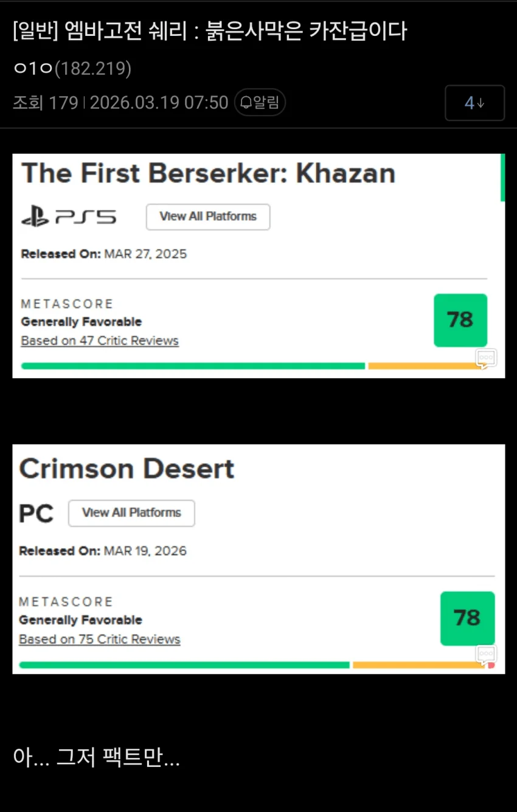
Task: Open View All Platforms for Khazan
Action: [x=208, y=217]
